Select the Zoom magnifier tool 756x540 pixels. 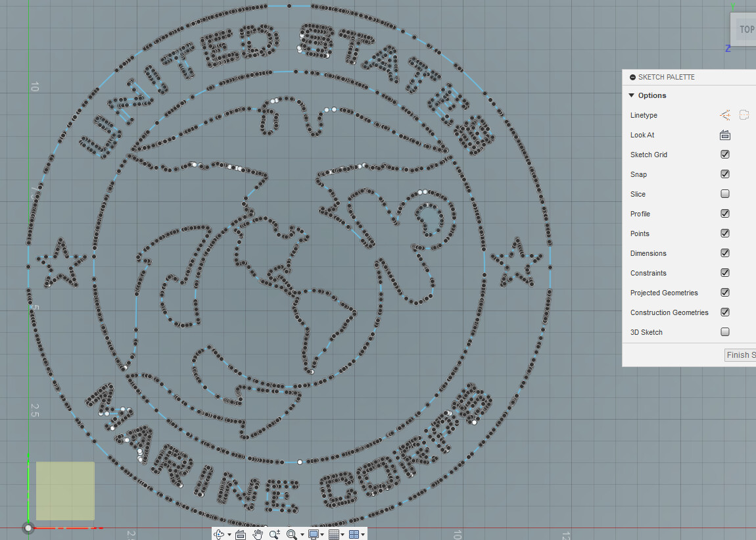pos(275,534)
